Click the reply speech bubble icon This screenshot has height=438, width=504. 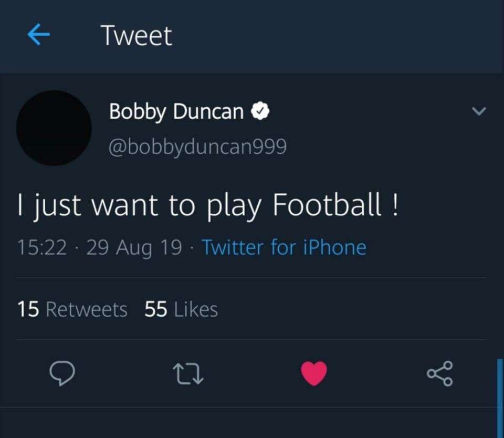(x=62, y=373)
